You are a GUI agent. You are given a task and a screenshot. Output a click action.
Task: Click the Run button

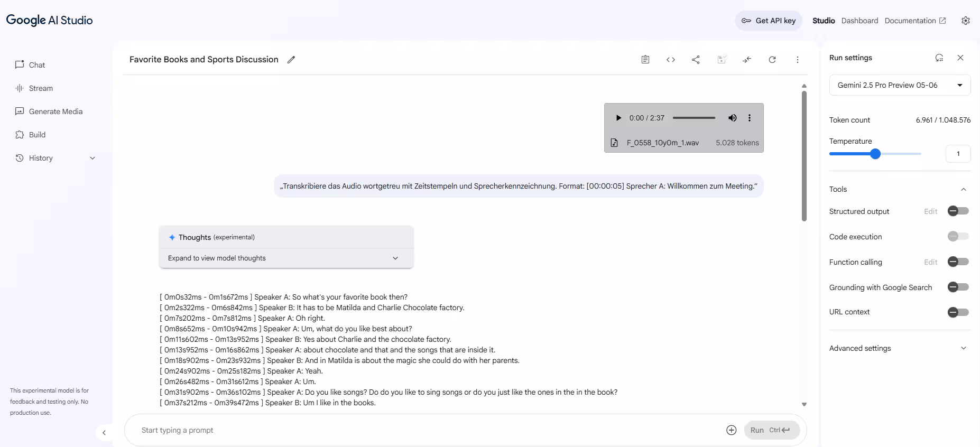(772, 430)
